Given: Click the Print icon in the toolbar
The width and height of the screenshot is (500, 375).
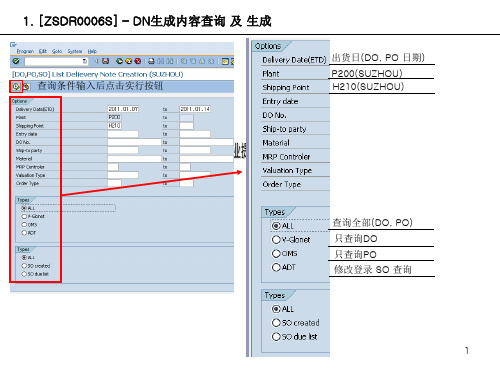Looking at the screenshot, I should (x=151, y=61).
